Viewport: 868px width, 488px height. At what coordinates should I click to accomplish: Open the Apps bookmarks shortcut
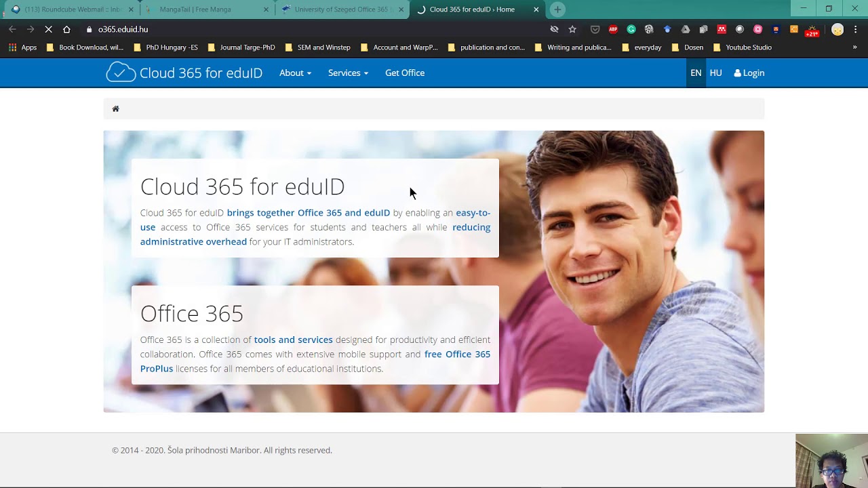pos(22,47)
